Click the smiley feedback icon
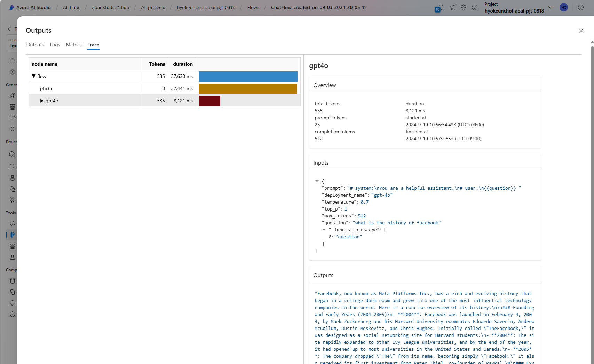 click(474, 7)
